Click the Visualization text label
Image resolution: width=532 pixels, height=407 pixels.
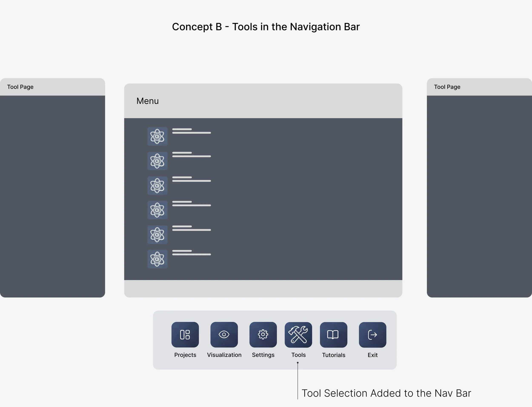[x=224, y=355]
